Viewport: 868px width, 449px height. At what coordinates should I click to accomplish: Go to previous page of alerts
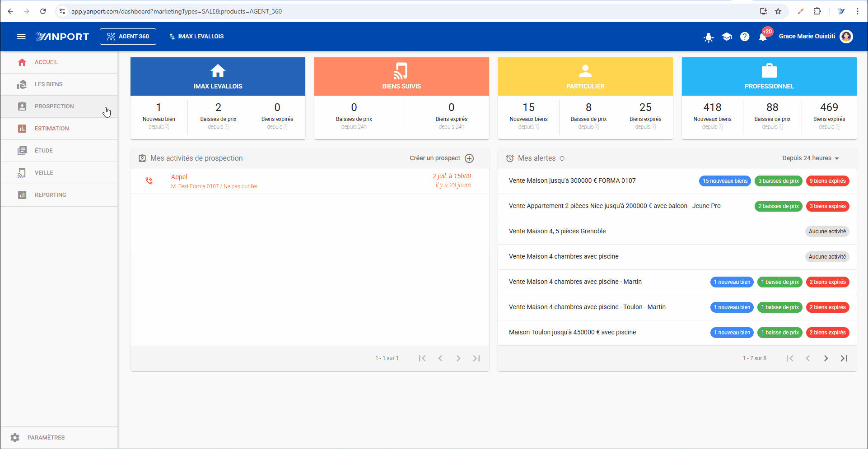(x=808, y=358)
